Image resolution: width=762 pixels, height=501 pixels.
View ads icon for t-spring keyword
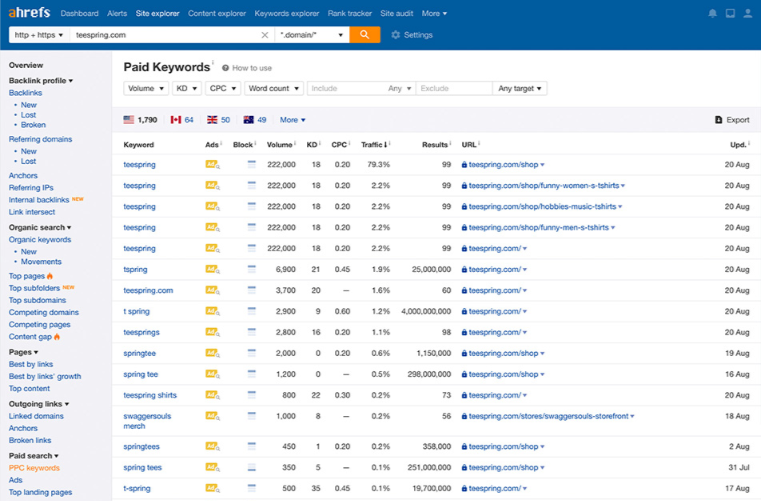pos(212,488)
